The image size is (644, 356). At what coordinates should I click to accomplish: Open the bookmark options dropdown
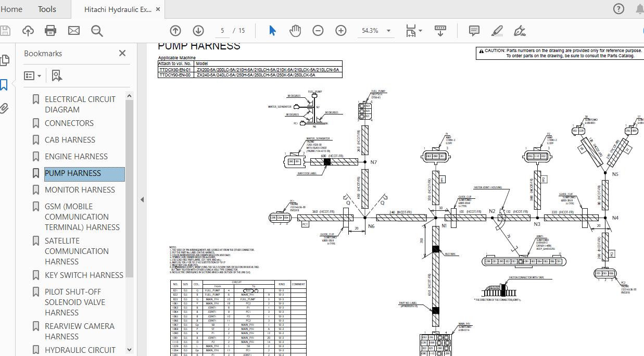tap(32, 75)
